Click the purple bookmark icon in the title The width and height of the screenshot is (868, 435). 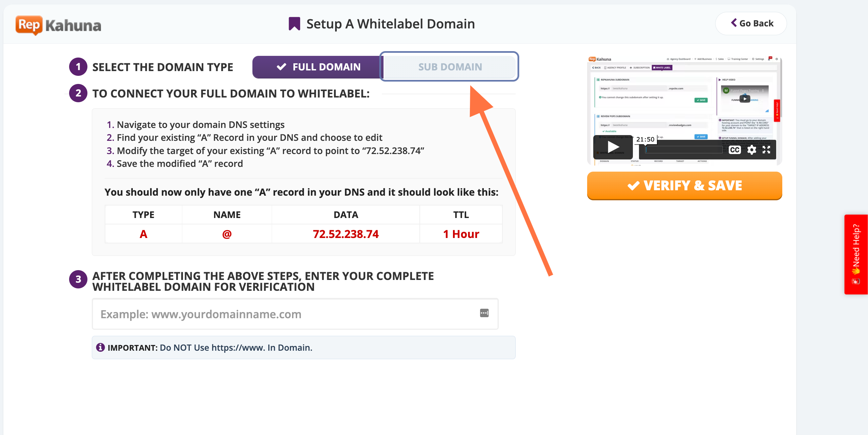point(294,24)
